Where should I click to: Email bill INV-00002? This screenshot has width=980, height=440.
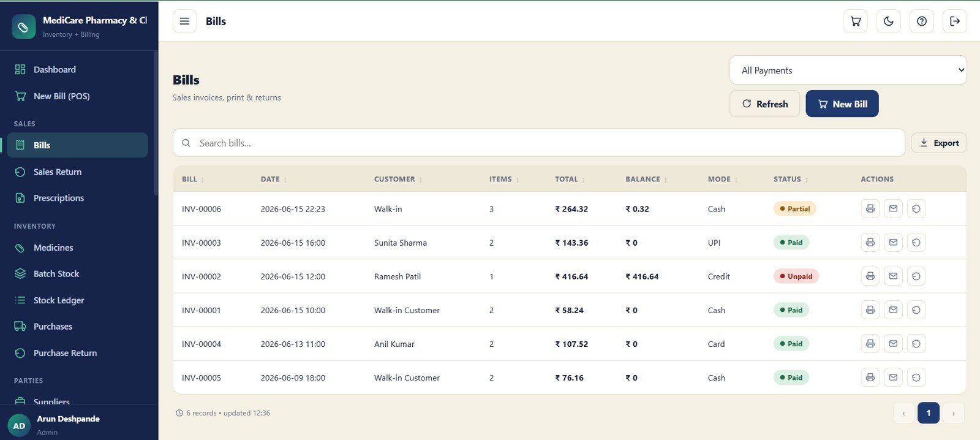pyautogui.click(x=893, y=276)
